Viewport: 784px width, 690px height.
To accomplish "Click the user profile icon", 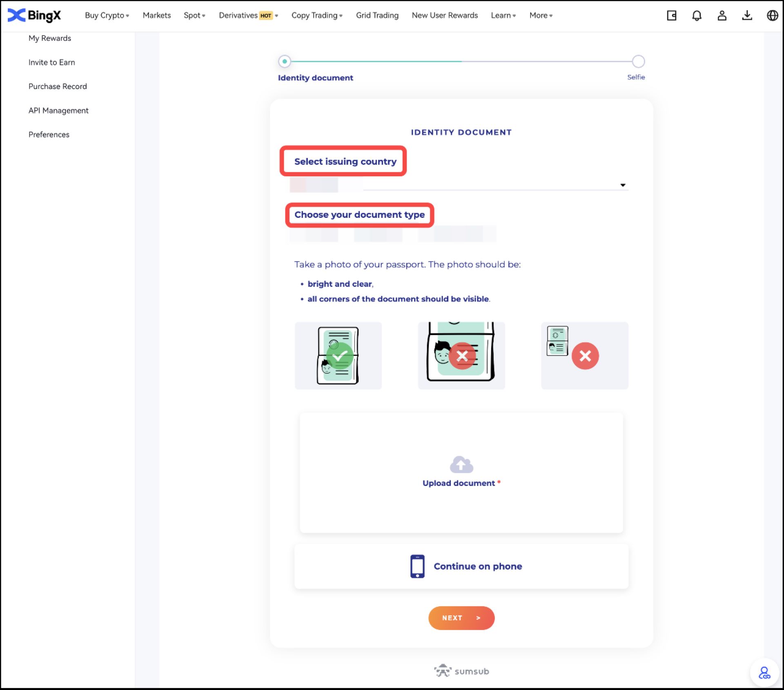I will (722, 16).
